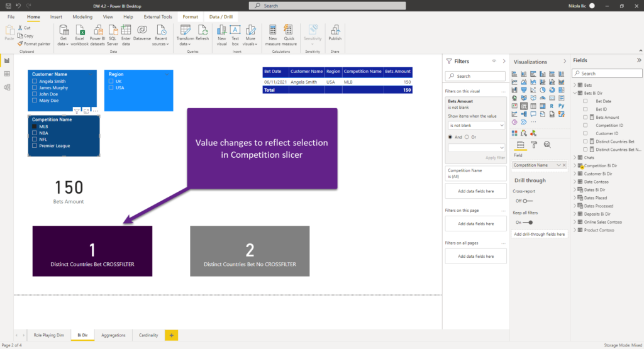This screenshot has width=644, height=349.
Task: Open the second filter condition dropdown
Action: coord(476,147)
